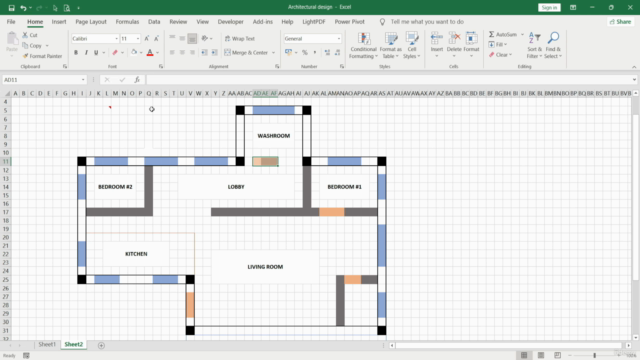Click the Sign in button
Viewport: 640px width, 360px height.
[549, 7]
